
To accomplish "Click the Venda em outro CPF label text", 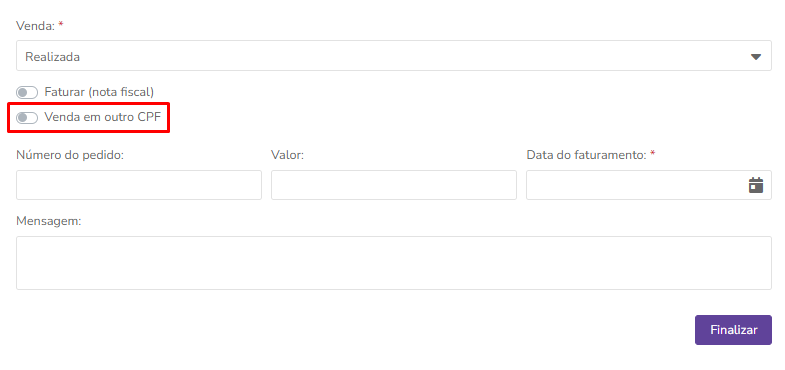I will [103, 117].
